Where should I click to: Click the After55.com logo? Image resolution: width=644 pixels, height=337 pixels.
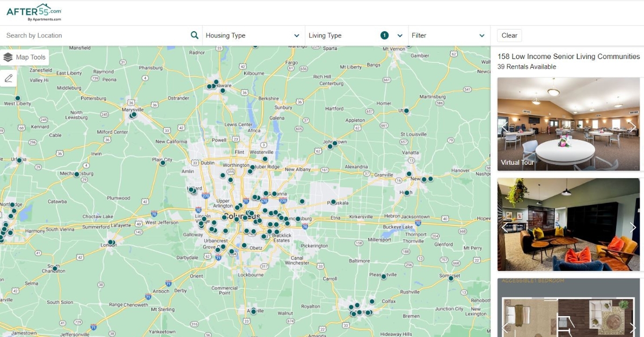(x=34, y=12)
